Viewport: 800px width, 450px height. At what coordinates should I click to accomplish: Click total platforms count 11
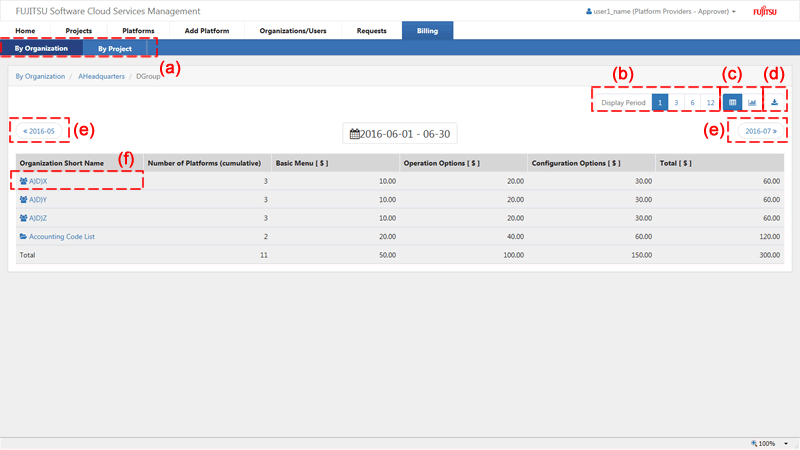(x=264, y=255)
